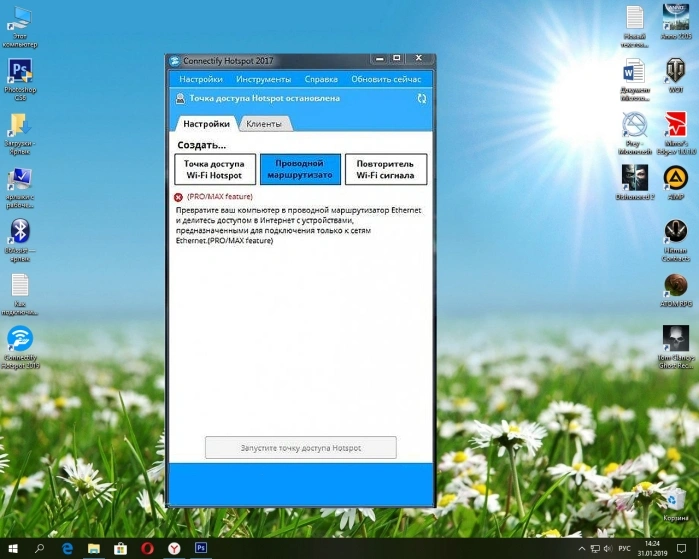Click the 'Точка доступа Hotspot остановлена' status text
This screenshot has height=559, width=699.
(x=264, y=98)
